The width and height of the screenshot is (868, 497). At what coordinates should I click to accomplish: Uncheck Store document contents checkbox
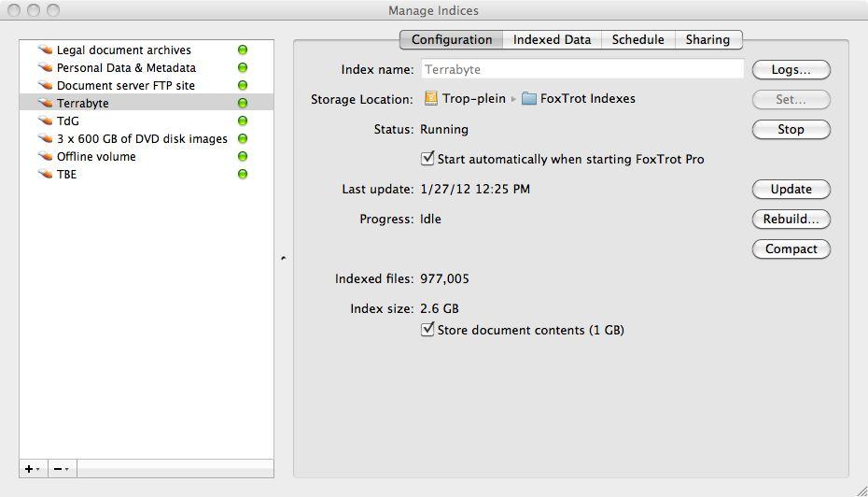coord(428,330)
